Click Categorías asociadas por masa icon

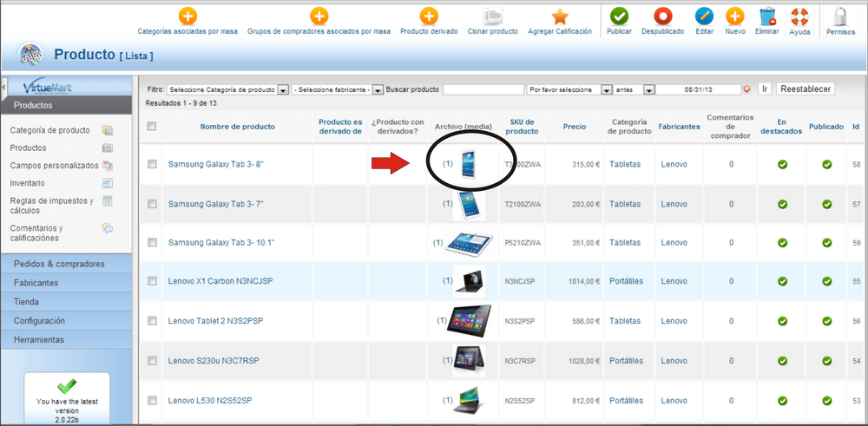(187, 16)
